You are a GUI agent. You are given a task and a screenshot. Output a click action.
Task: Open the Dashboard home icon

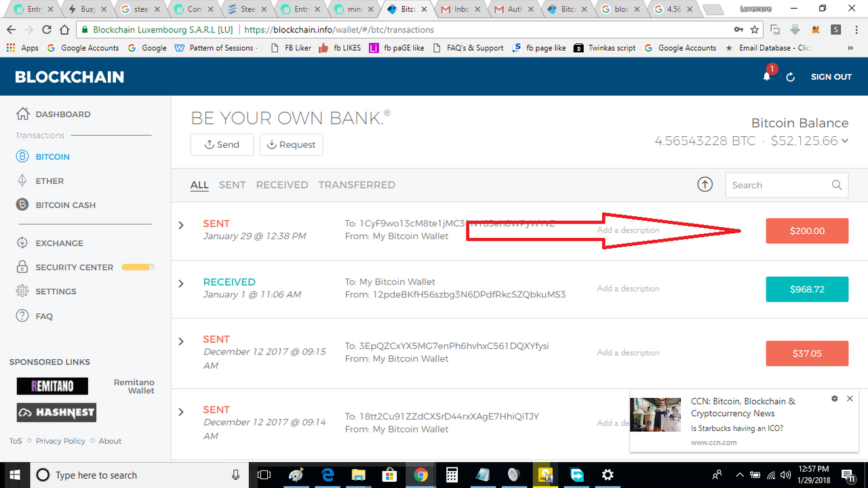tap(22, 114)
